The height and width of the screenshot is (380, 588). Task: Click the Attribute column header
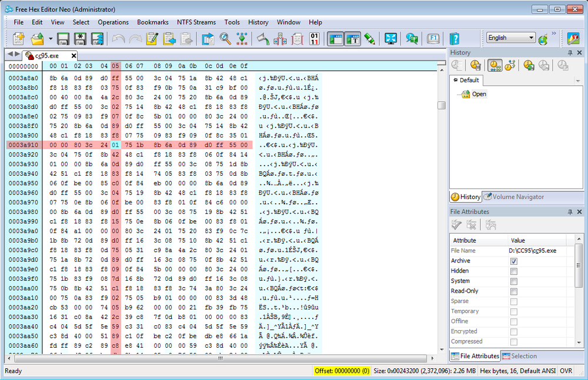479,240
